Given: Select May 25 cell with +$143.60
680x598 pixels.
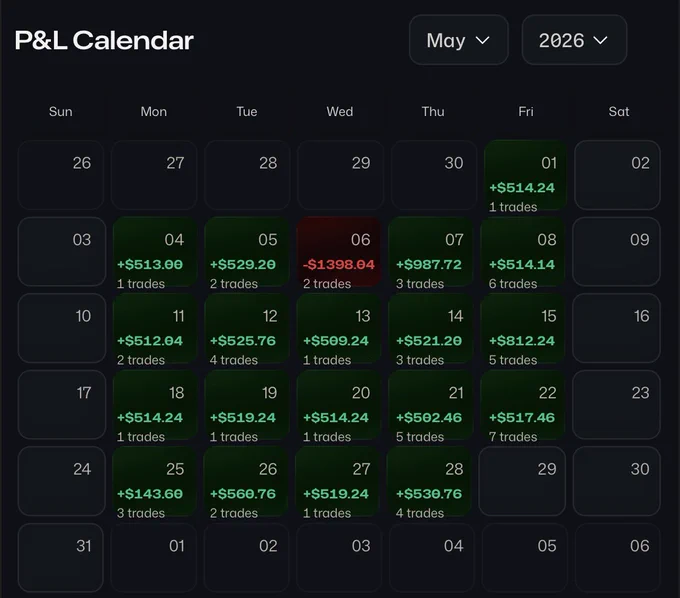Looking at the screenshot, I should 155,481.
